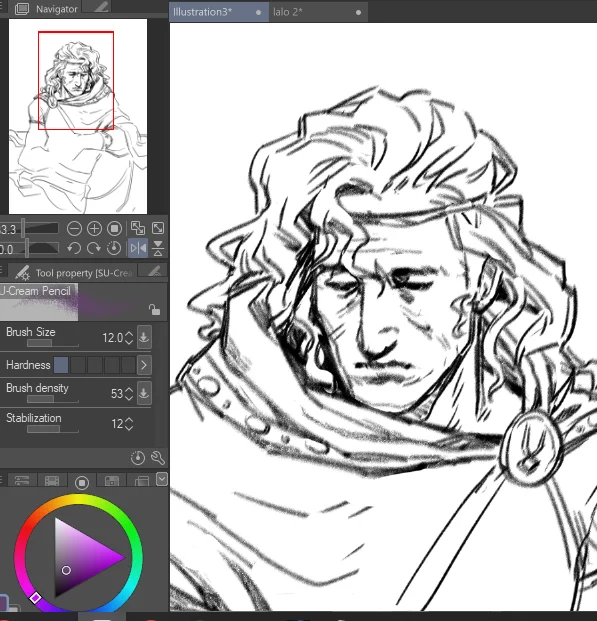This screenshot has height=621, width=597.
Task: Click the Brush Size slider
Action: pos(53,343)
